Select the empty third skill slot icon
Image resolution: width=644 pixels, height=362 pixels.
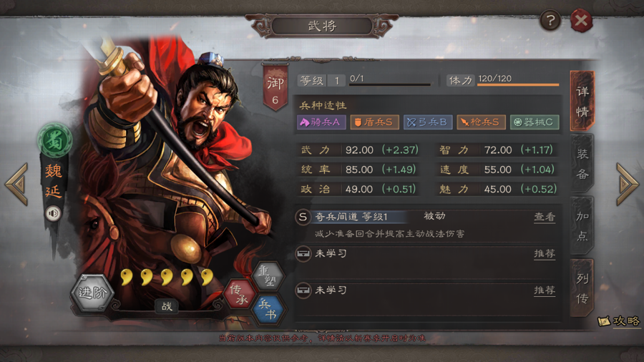(x=303, y=290)
